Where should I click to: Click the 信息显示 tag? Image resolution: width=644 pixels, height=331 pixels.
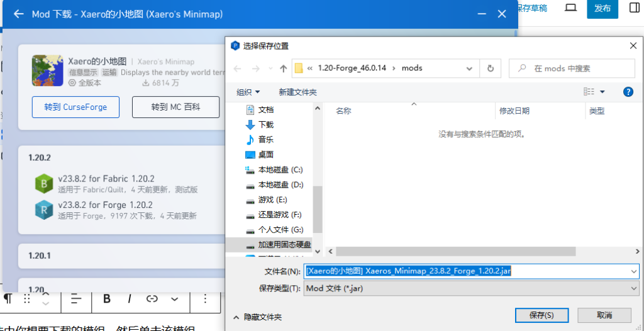[84, 73]
